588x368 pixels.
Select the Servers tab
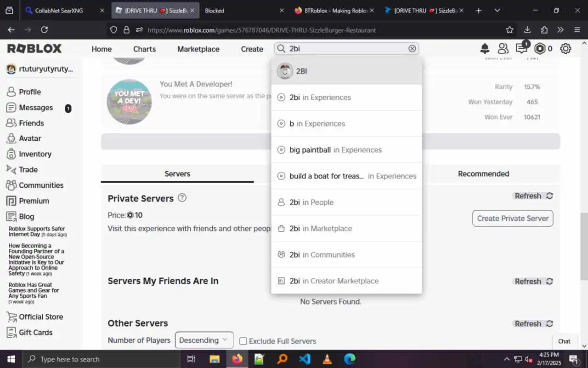tap(177, 174)
